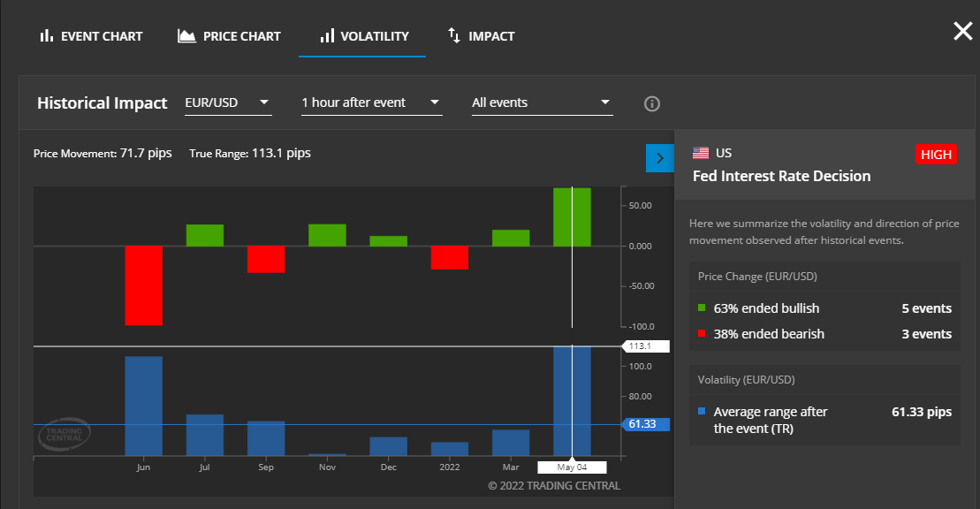Click the Historical Impact heading
980x509 pixels.
tap(103, 103)
